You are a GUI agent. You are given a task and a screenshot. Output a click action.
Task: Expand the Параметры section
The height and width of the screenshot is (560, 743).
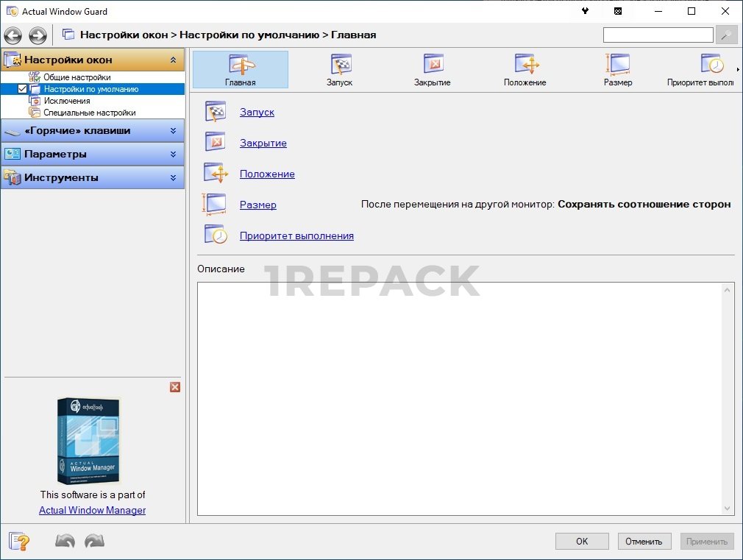tap(173, 155)
